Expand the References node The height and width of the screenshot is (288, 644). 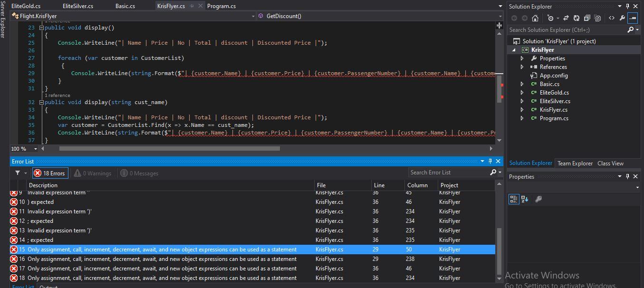[522, 67]
